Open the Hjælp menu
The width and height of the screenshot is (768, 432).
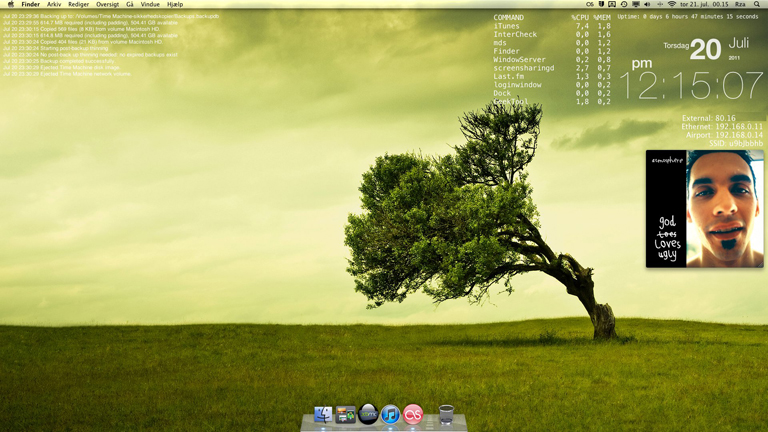(x=175, y=4)
